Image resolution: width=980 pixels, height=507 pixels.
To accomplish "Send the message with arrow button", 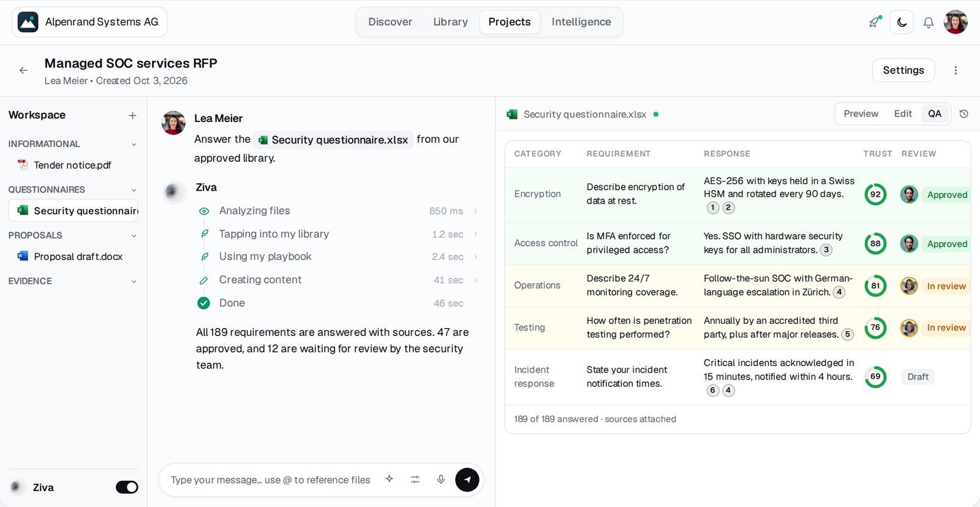I will click(x=467, y=479).
